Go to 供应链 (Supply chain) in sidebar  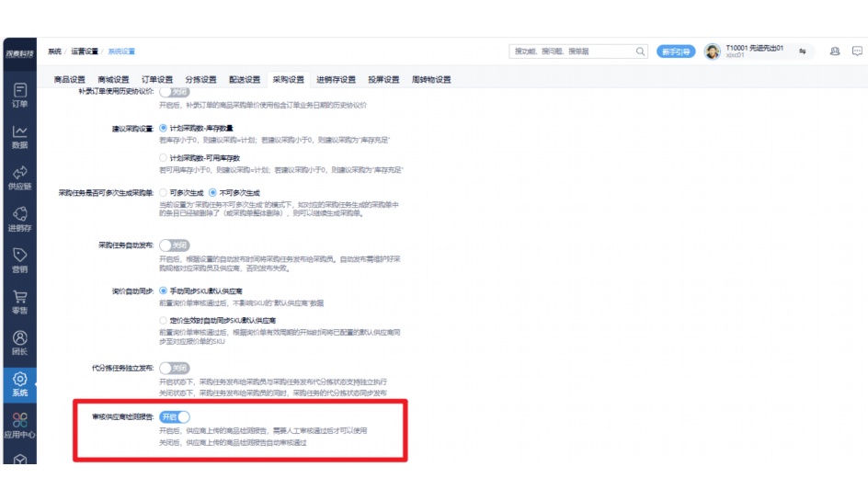(x=19, y=177)
